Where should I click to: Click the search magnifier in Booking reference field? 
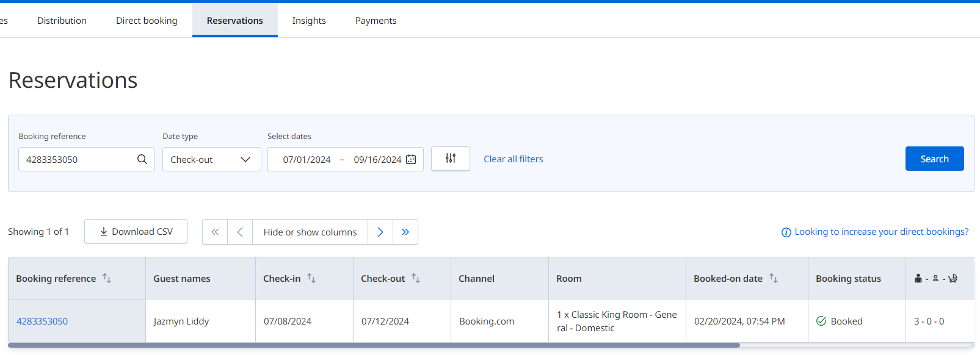pyautogui.click(x=142, y=159)
